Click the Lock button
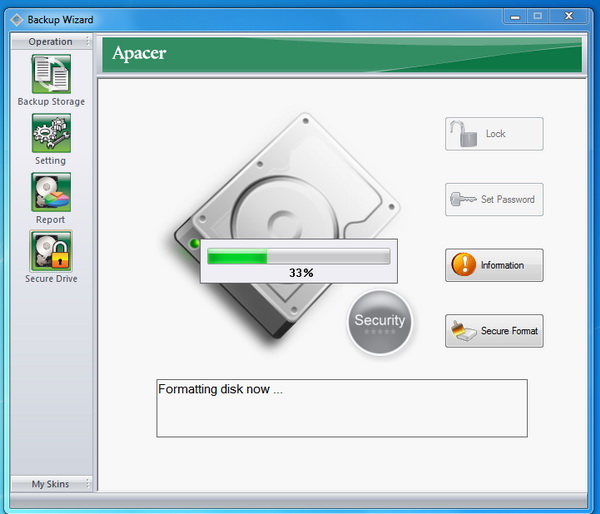600x514 pixels. pos(494,134)
